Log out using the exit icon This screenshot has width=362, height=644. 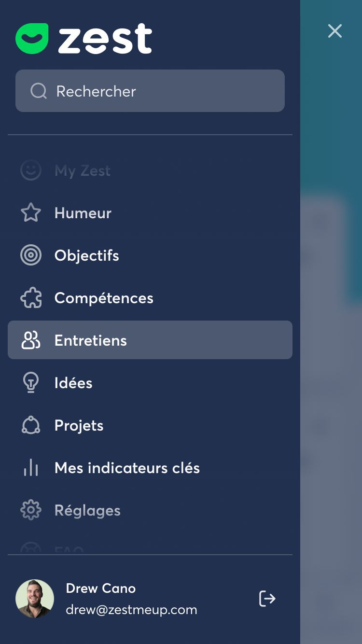pyautogui.click(x=267, y=599)
